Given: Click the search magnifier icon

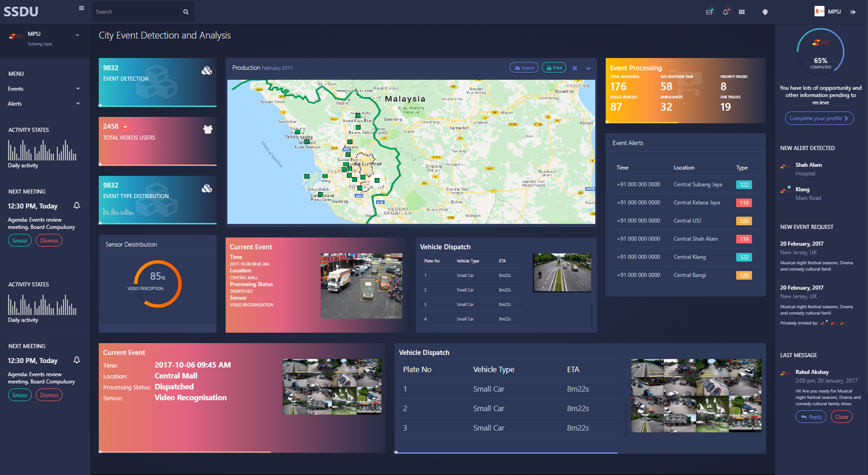Looking at the screenshot, I should coord(186,12).
